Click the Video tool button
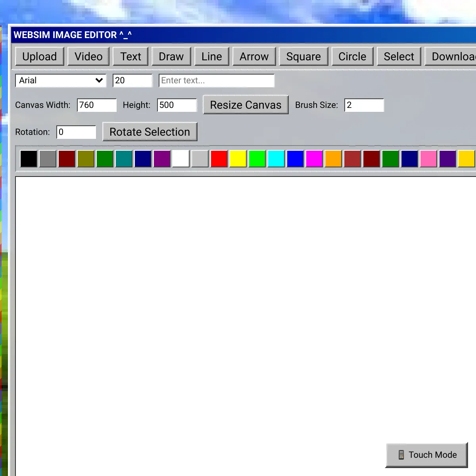This screenshot has width=476, height=476. click(x=88, y=56)
